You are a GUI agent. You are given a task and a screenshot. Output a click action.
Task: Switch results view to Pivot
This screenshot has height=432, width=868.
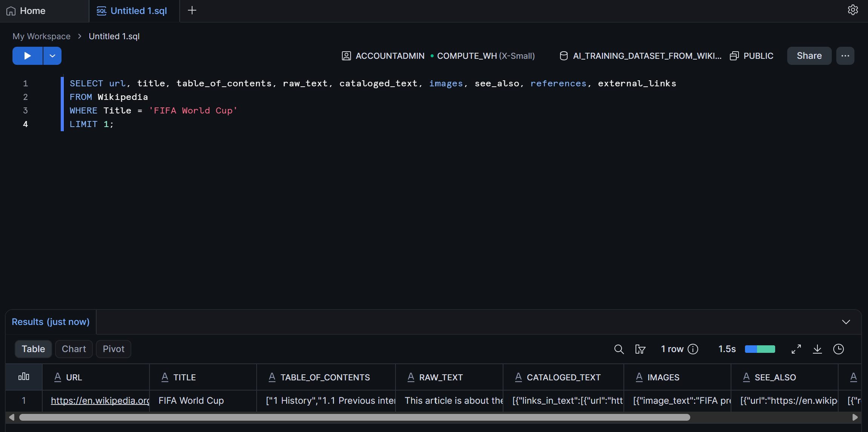pos(114,349)
